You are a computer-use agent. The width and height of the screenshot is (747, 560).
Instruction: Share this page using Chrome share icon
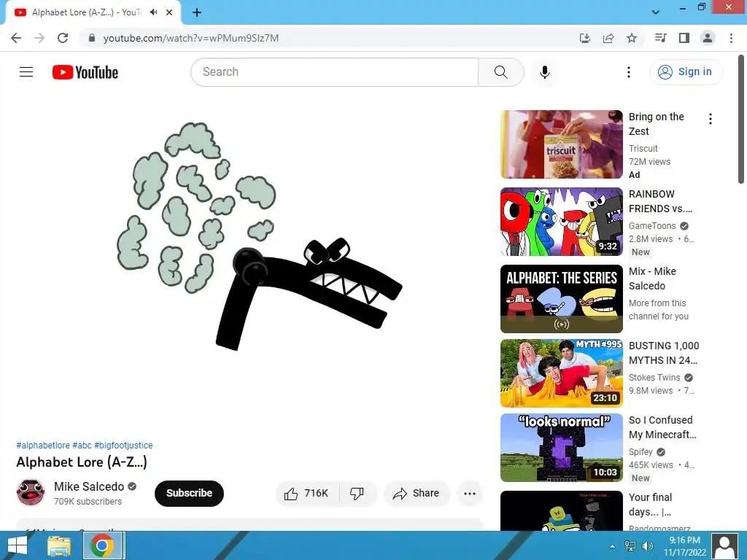(608, 38)
